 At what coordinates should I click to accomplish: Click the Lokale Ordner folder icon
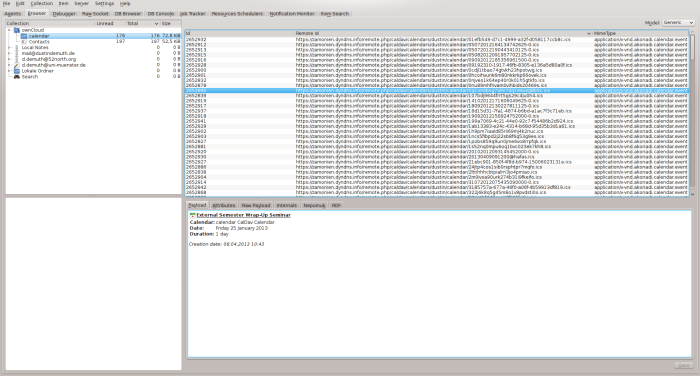17,71
